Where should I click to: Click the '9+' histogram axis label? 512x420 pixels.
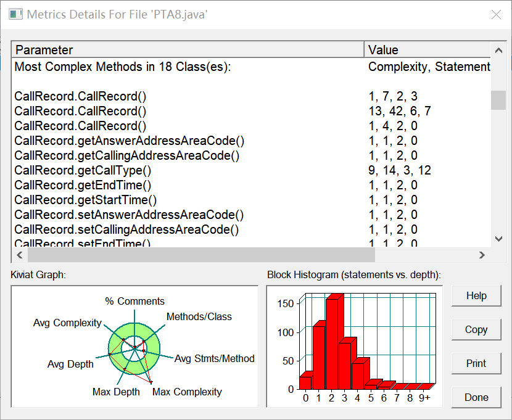[x=424, y=398]
